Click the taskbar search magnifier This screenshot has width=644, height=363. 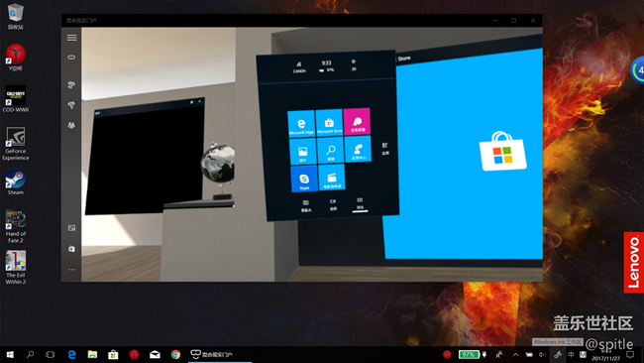click(30, 354)
